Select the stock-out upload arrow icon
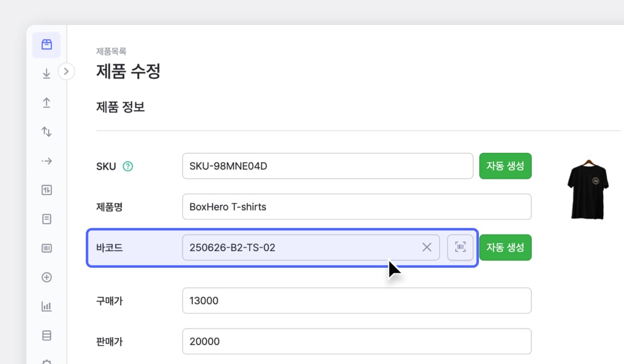 tap(46, 103)
